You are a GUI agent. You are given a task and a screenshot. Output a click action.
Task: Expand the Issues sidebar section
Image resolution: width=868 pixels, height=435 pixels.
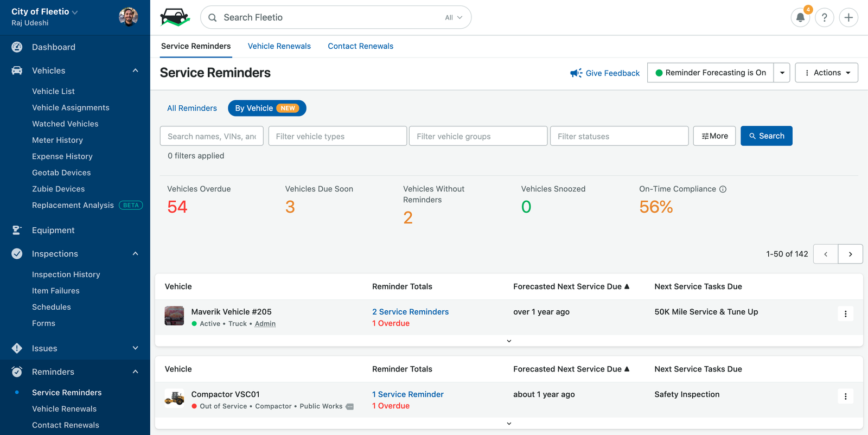click(135, 348)
